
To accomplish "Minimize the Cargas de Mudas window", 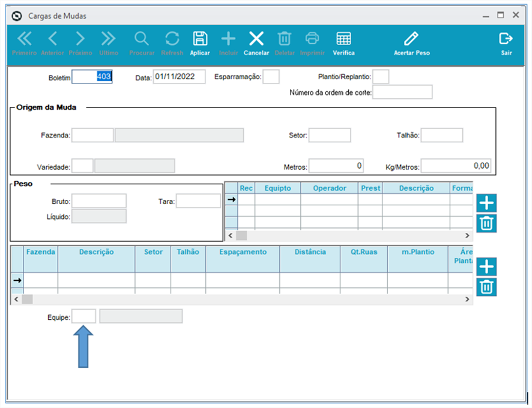I will tap(486, 16).
